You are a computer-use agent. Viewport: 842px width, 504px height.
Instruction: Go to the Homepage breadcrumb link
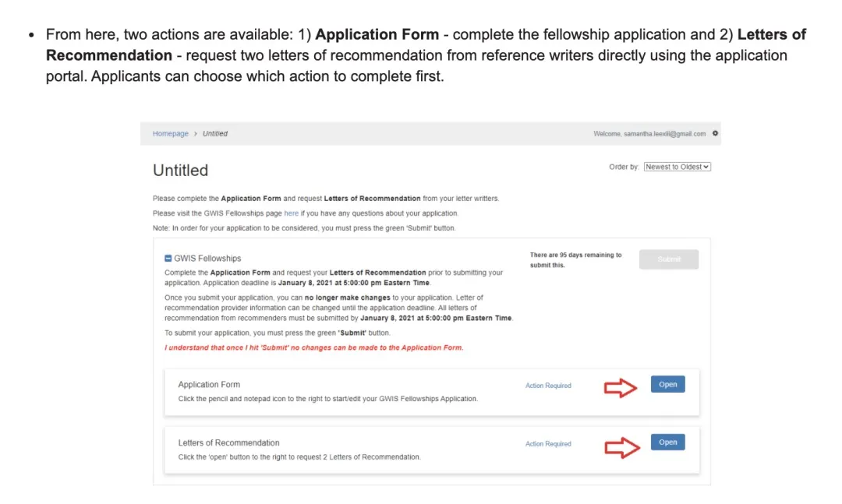[x=170, y=134]
